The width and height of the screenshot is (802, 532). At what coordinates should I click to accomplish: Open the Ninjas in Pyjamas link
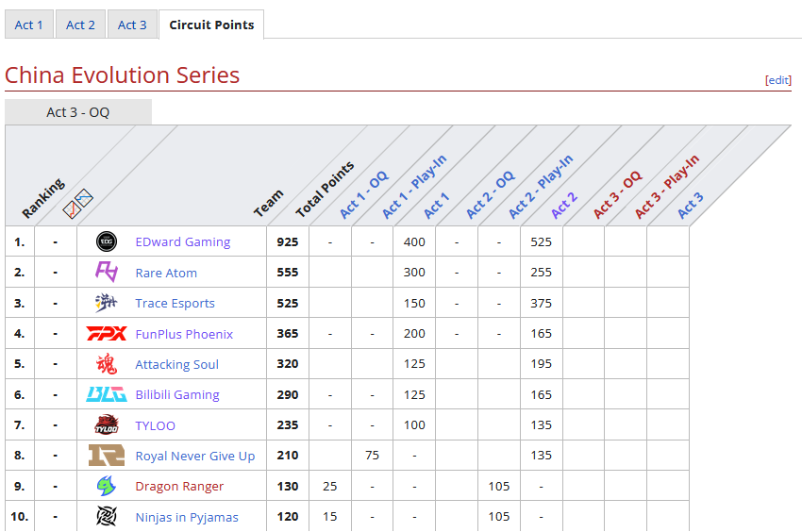187,517
